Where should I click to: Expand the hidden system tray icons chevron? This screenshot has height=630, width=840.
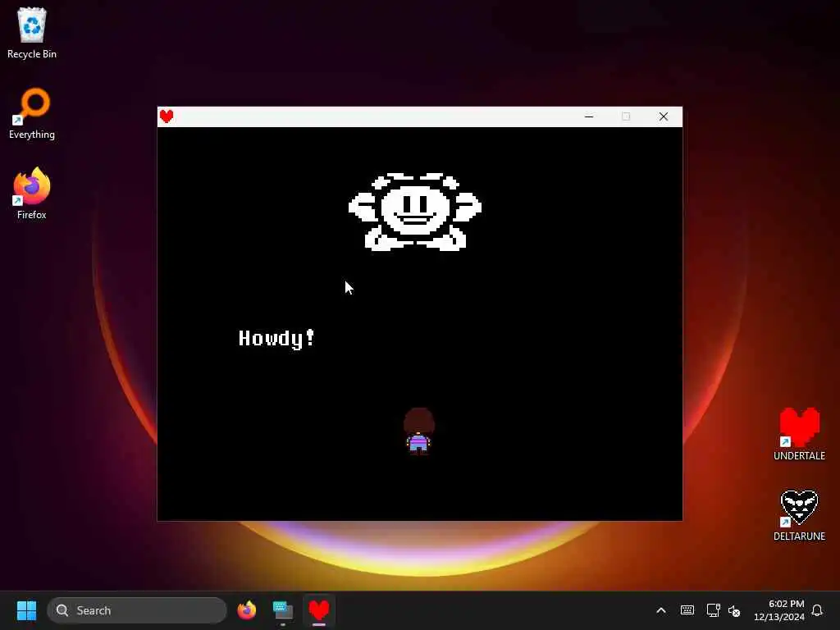[661, 610]
